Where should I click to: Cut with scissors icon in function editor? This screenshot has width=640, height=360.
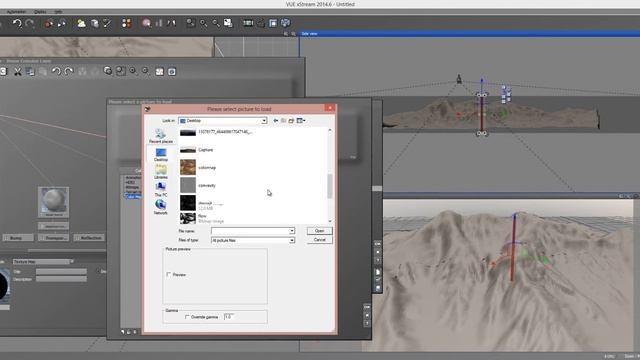18,72
